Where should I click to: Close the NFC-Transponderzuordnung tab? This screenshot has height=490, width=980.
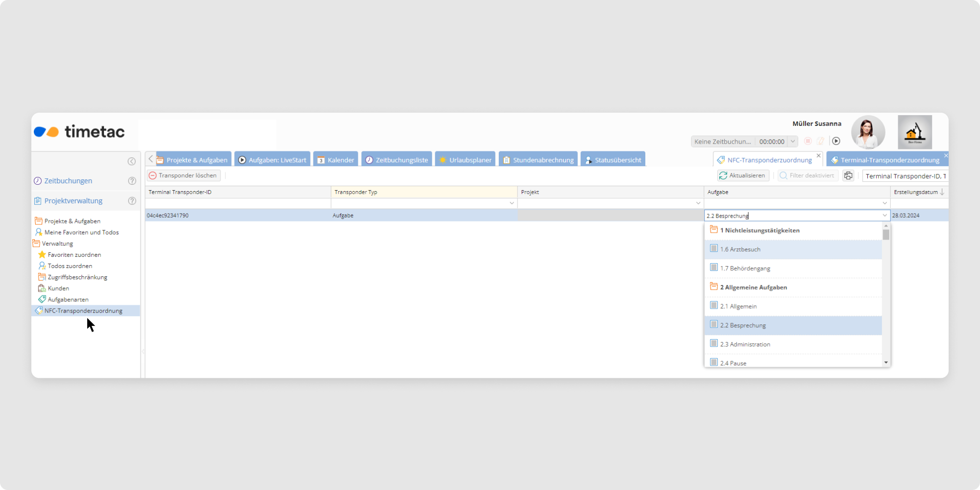tap(818, 155)
